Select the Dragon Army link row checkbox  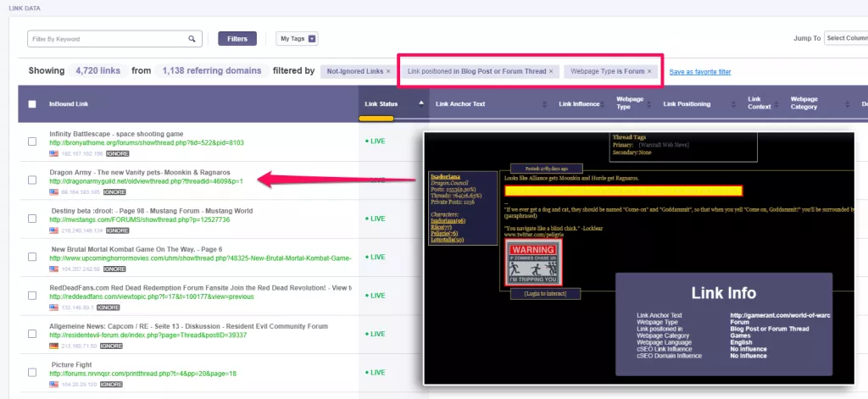click(32, 180)
